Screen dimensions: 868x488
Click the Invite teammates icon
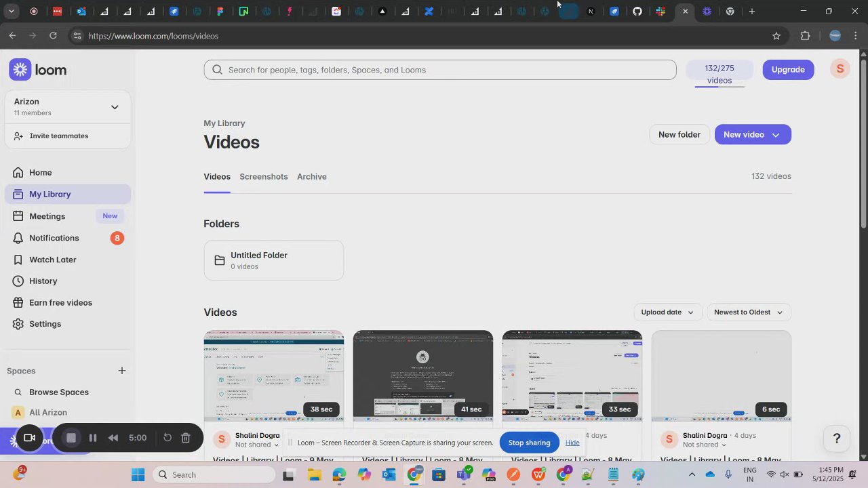click(18, 136)
